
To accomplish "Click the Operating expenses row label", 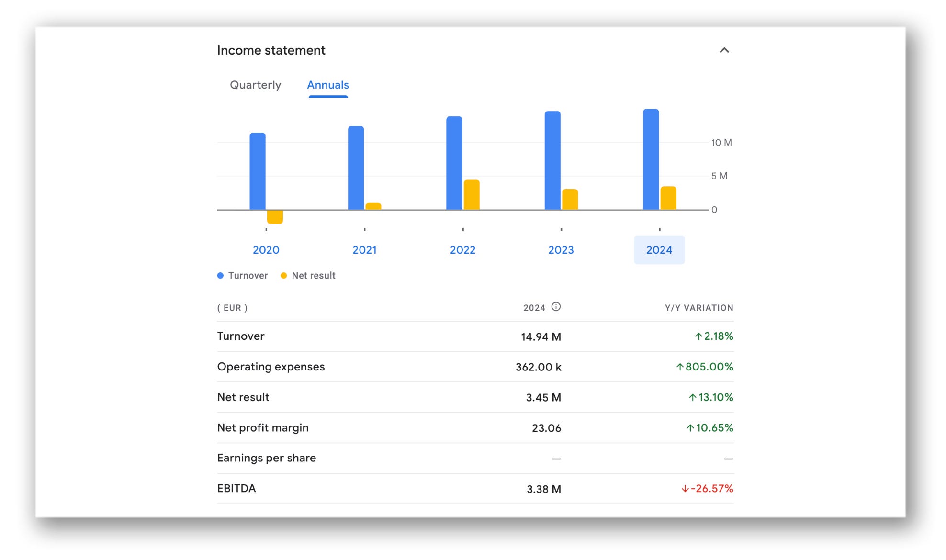I will (270, 367).
